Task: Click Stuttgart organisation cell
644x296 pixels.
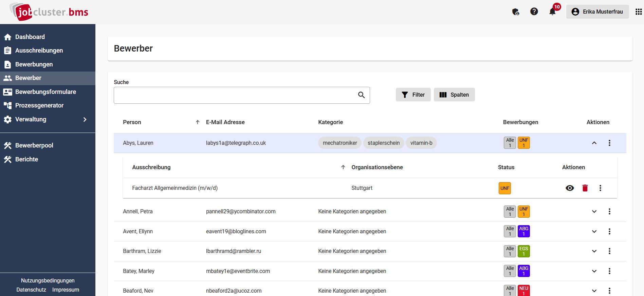Action: point(362,188)
